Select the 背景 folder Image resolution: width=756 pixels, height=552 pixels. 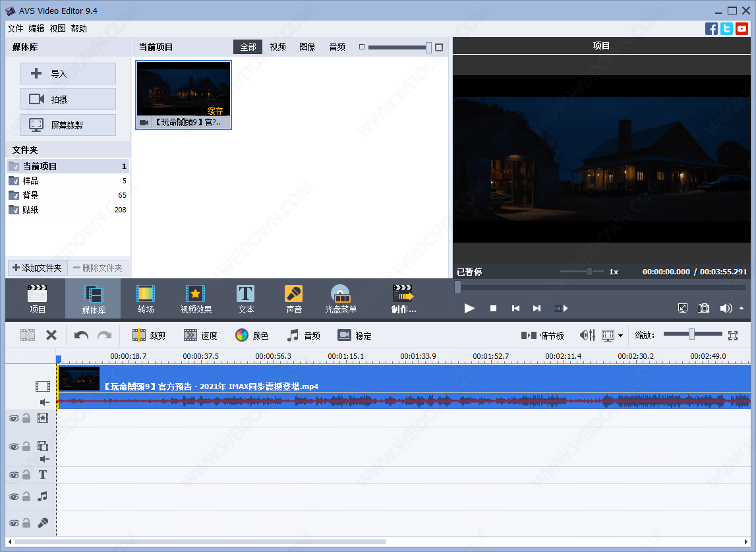pyautogui.click(x=68, y=195)
